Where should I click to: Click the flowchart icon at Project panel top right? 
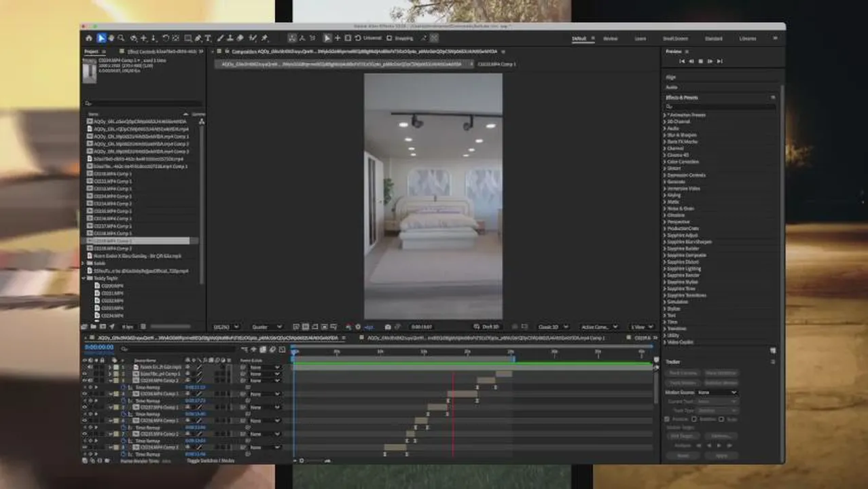pyautogui.click(x=202, y=122)
